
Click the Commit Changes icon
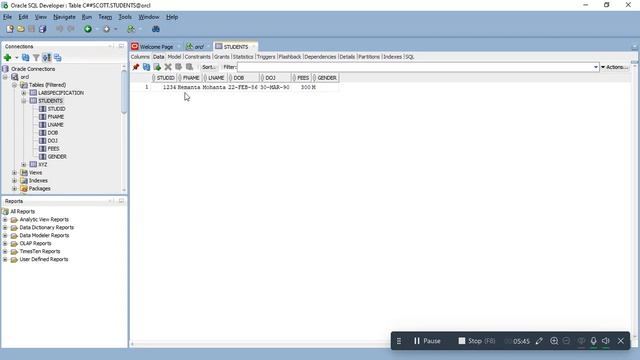click(x=178, y=67)
